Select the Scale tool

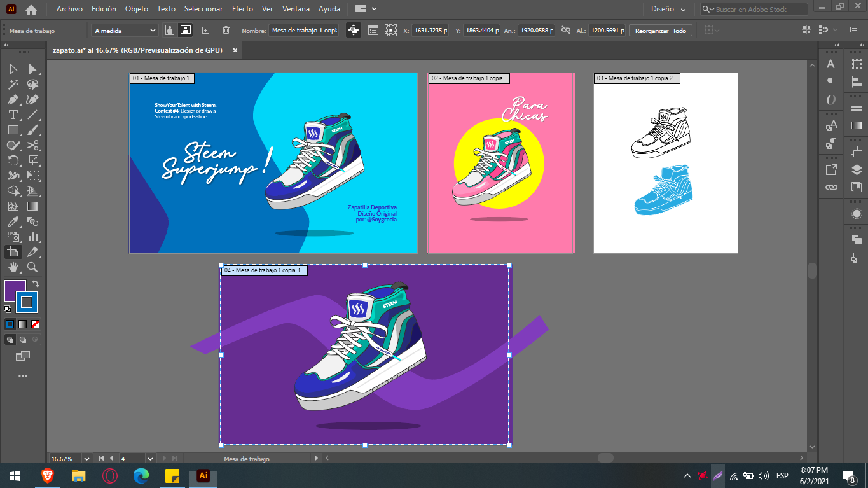(32, 160)
